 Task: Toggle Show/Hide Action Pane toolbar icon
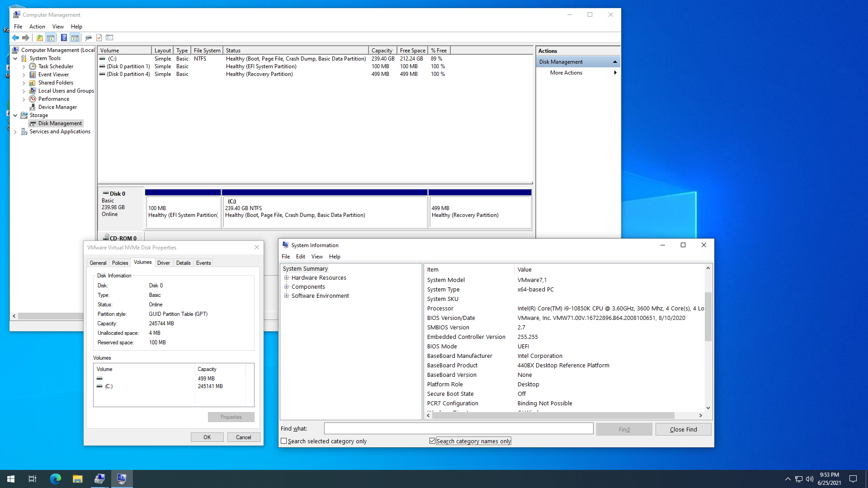[75, 38]
